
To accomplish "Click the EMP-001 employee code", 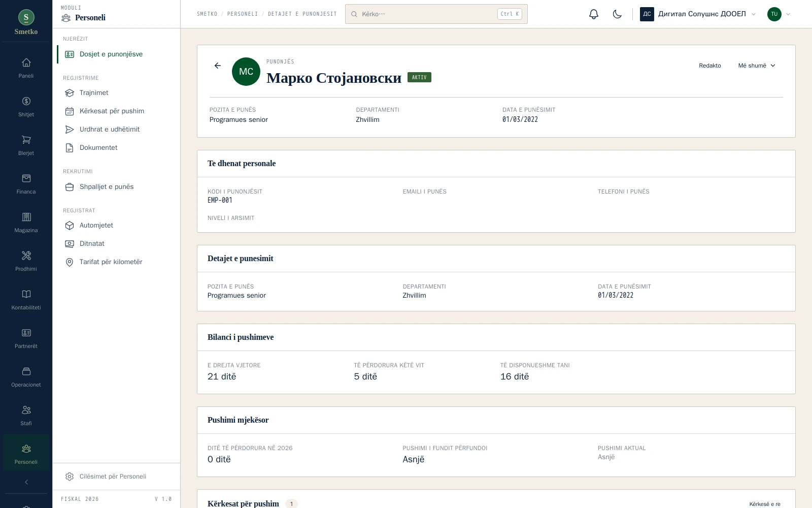I will (x=220, y=200).
